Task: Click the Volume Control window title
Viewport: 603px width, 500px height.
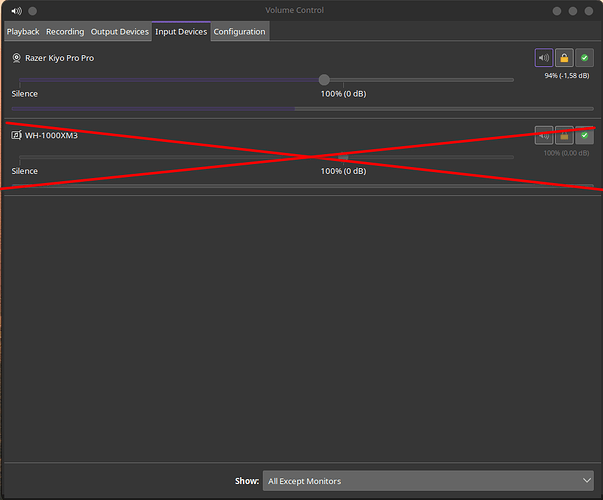Action: pos(295,10)
